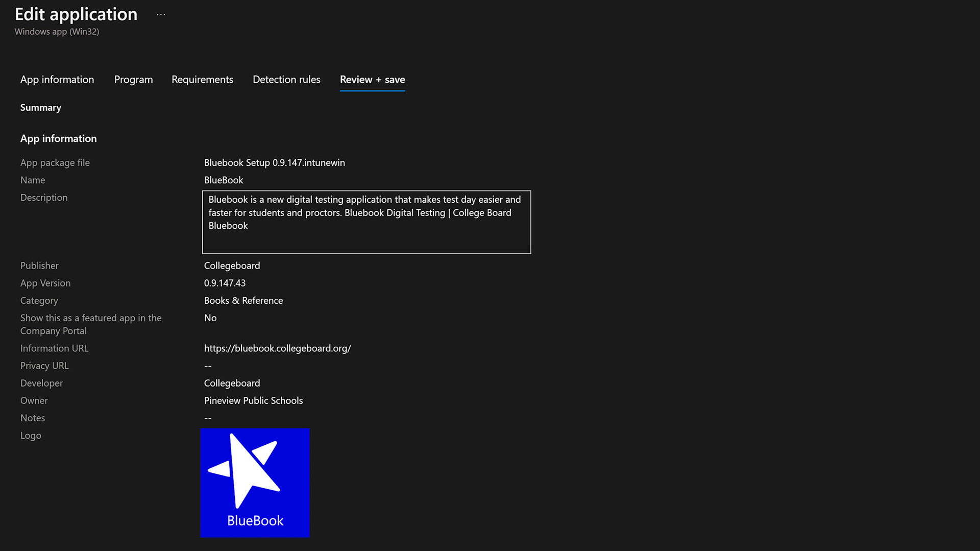Image resolution: width=980 pixels, height=551 pixels.
Task: Click the Summary heading
Action: point(41,108)
